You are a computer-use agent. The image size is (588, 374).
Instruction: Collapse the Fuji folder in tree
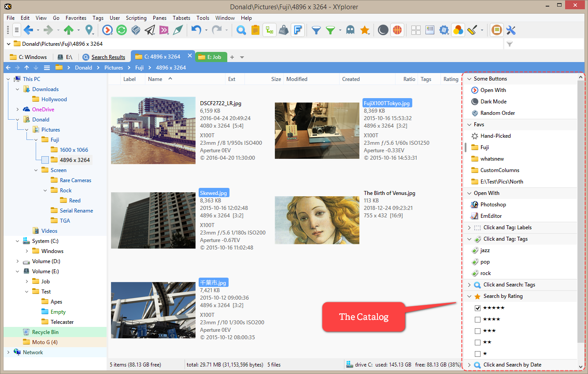[x=36, y=140]
